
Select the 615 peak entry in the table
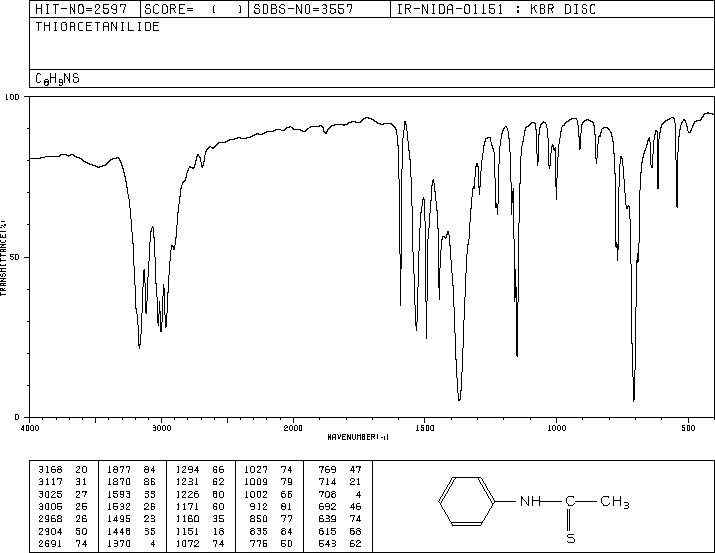click(x=340, y=531)
